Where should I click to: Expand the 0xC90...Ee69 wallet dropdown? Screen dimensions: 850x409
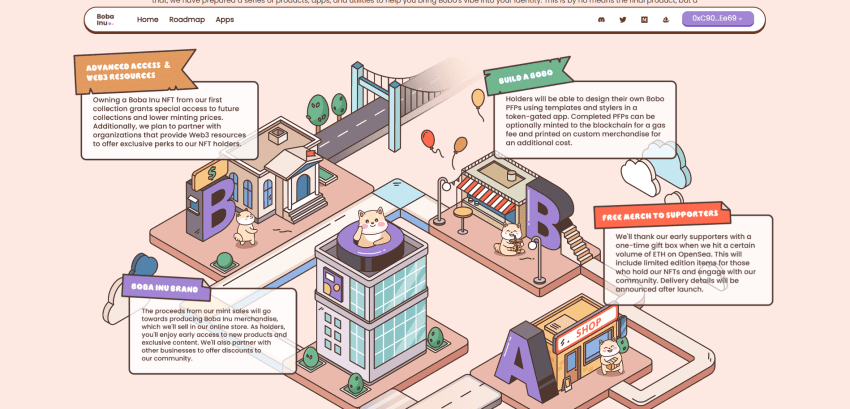tap(718, 18)
